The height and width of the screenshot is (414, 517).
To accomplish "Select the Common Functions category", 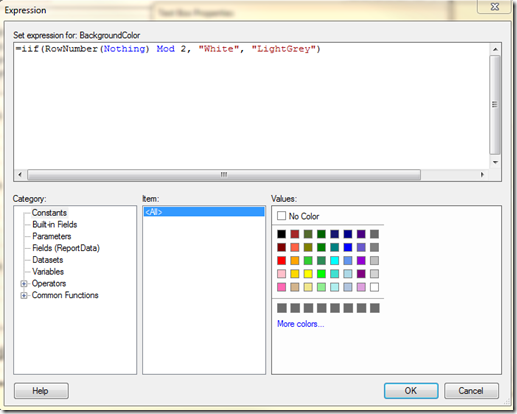I will (x=65, y=295).
